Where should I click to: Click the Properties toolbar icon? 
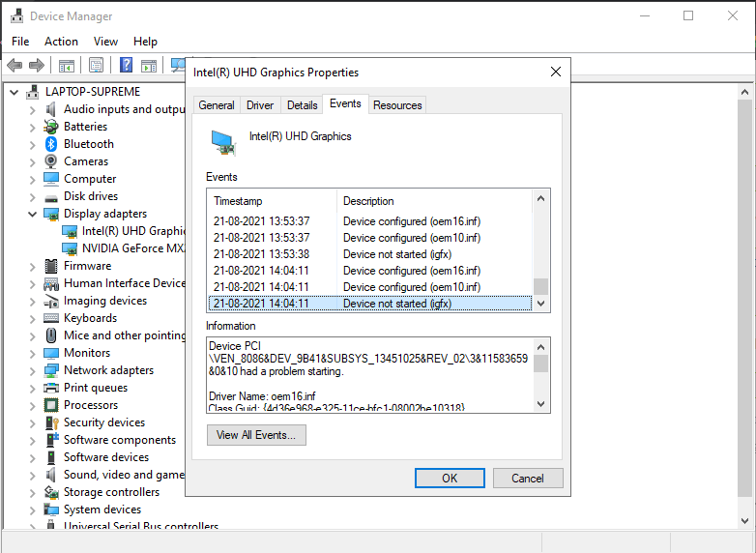97,65
